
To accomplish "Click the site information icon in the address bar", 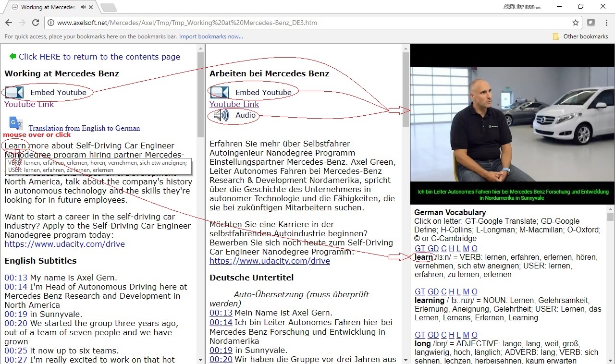I will 51,23.
